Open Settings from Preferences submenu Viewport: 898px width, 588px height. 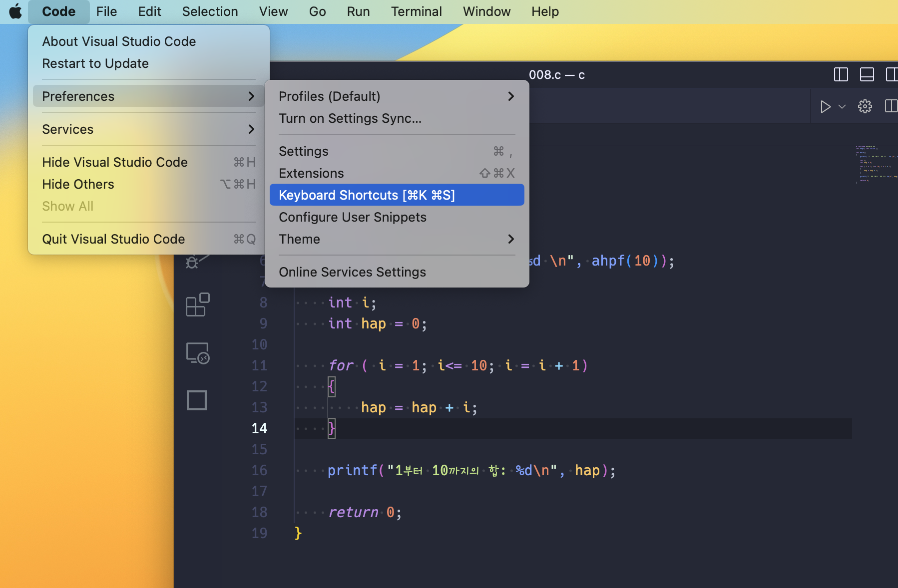click(x=397, y=151)
